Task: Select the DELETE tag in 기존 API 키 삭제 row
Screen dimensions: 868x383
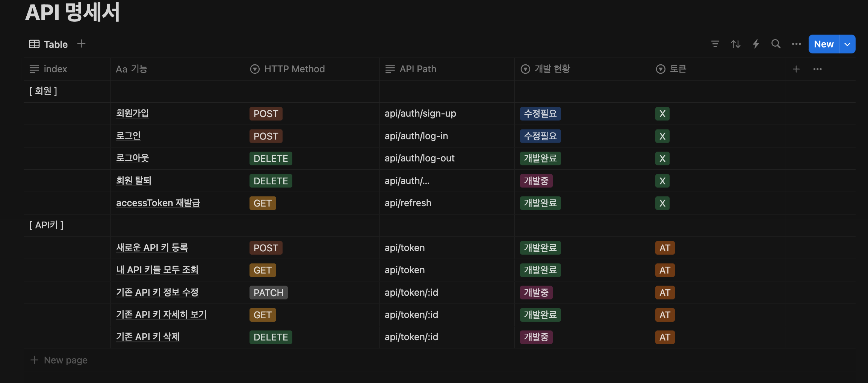Action: 271,337
